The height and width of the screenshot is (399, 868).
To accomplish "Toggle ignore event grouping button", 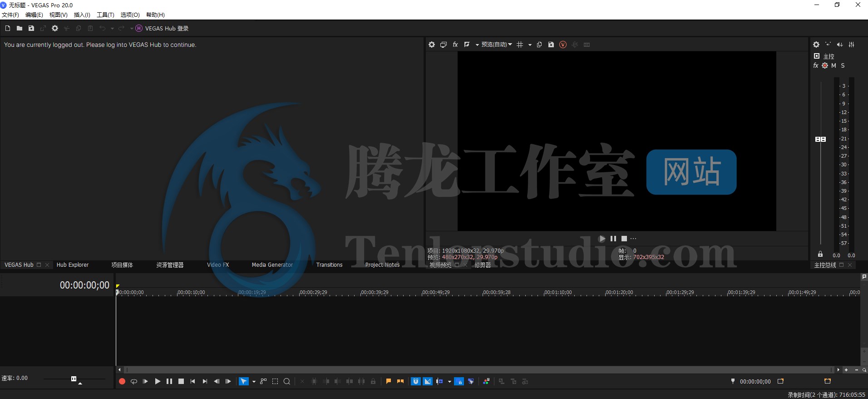I will pos(471,381).
